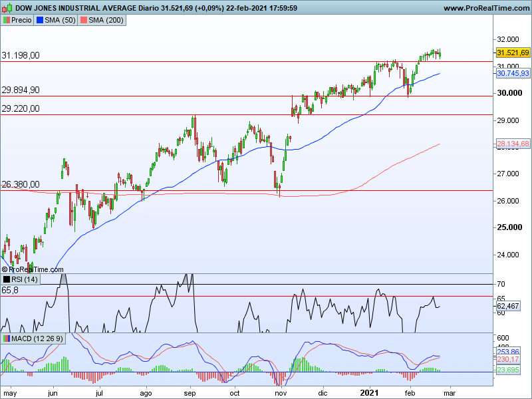The height and width of the screenshot is (399, 532).
Task: Click the dic label on time axis
Action: point(323,394)
